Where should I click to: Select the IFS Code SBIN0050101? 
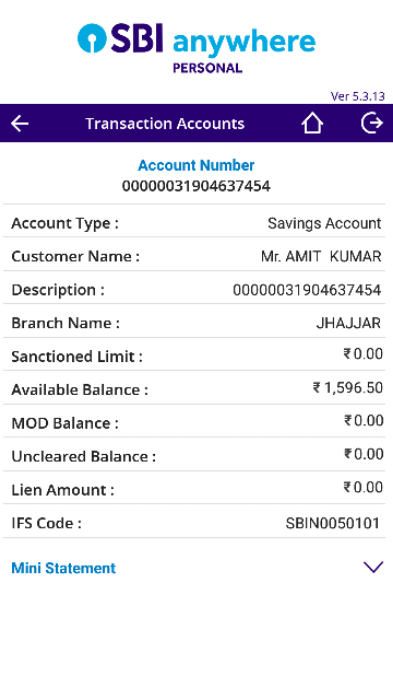tap(333, 523)
